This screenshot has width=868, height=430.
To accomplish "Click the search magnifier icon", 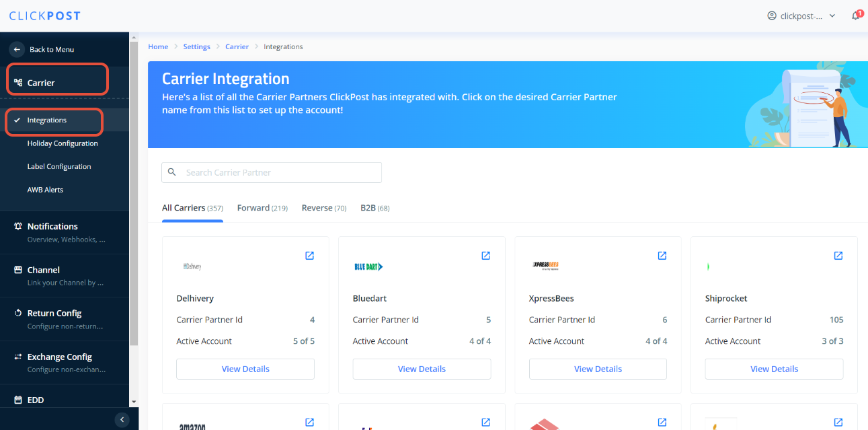I will pyautogui.click(x=172, y=172).
